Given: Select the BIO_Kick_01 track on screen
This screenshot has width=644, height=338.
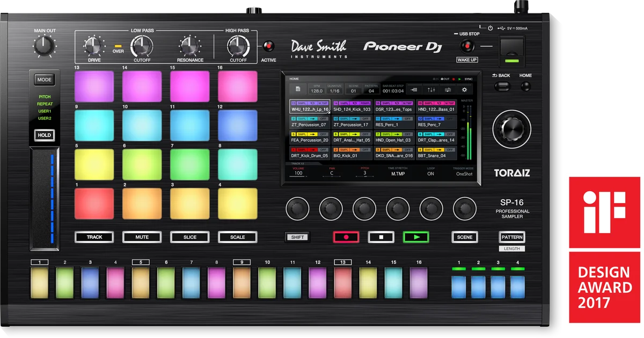Looking at the screenshot, I should (352, 153).
